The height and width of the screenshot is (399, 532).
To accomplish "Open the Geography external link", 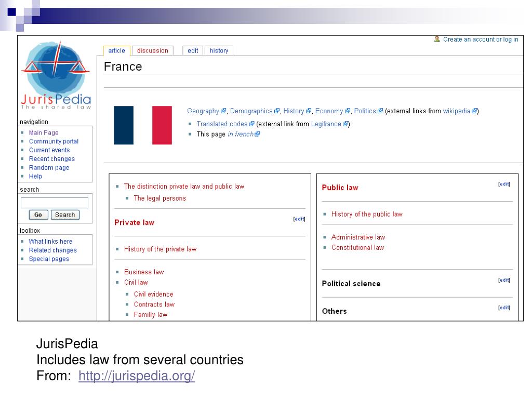I will 206,111.
